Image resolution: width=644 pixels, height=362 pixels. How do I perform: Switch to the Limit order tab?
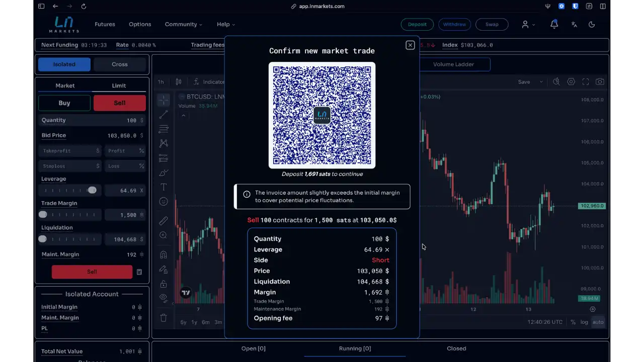coord(119,85)
